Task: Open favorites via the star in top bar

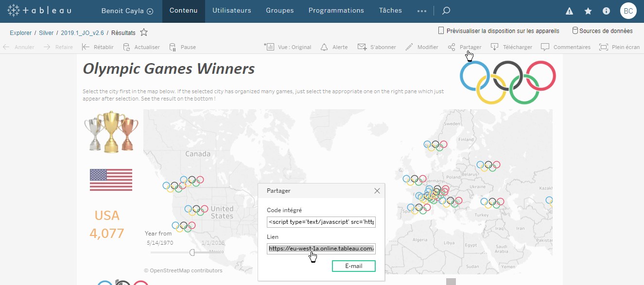Action: (588, 10)
